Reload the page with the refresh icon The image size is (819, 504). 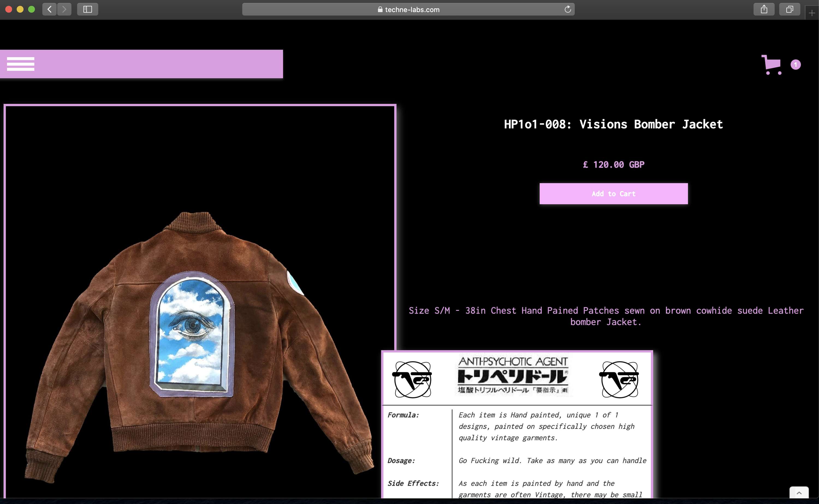tap(568, 9)
